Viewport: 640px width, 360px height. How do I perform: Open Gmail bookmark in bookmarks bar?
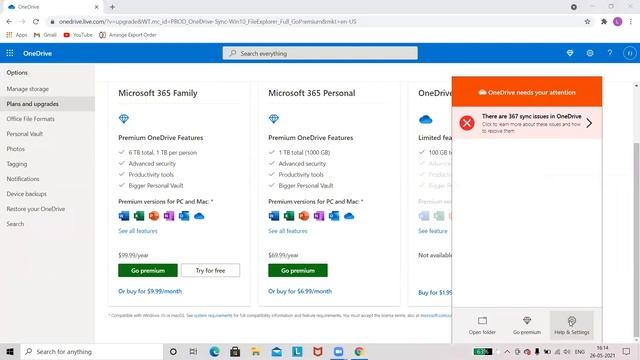(x=45, y=35)
